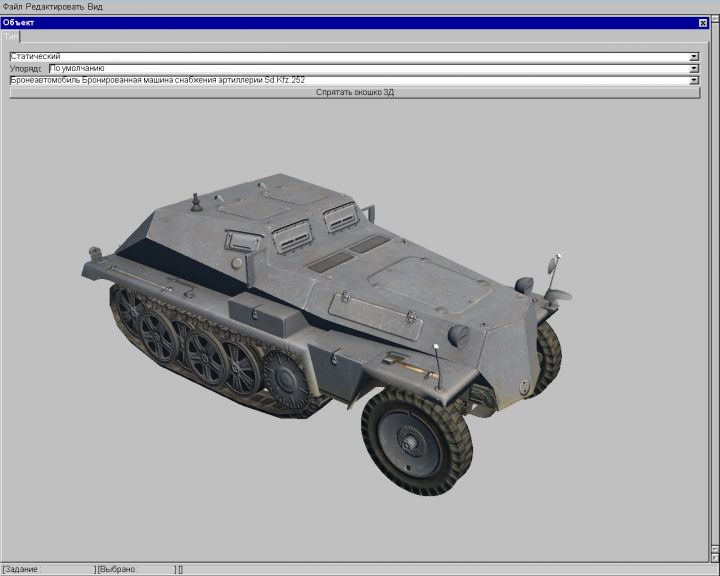The width and height of the screenshot is (720, 576).
Task: Click the roof hatch on the 3D model
Action: coord(400,276)
